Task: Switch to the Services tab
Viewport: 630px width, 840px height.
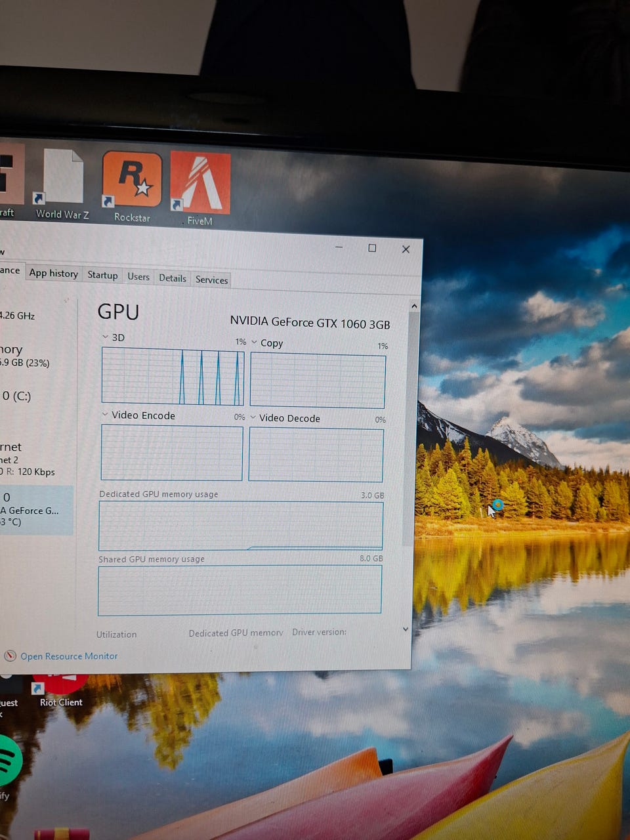Action: click(x=211, y=280)
